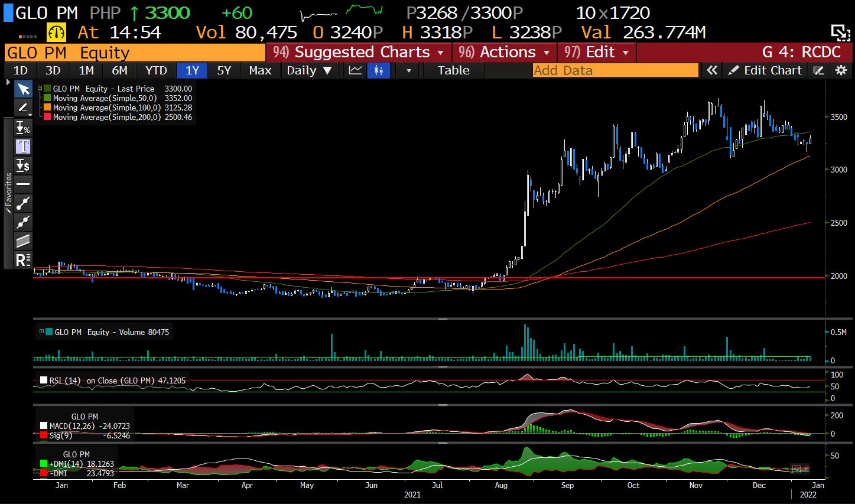The height and width of the screenshot is (504, 855).
Task: Click the Moving Average(Simple,50,0) legend text
Action: point(105,98)
